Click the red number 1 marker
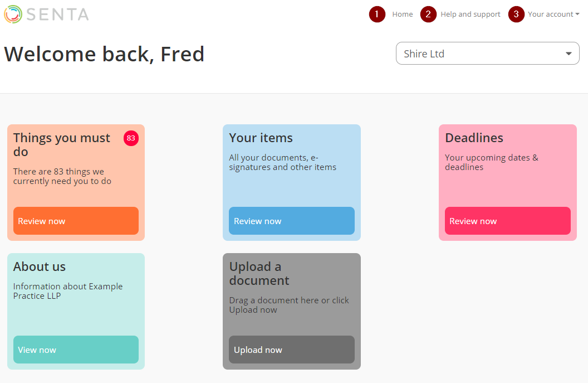The image size is (588, 383). point(377,14)
